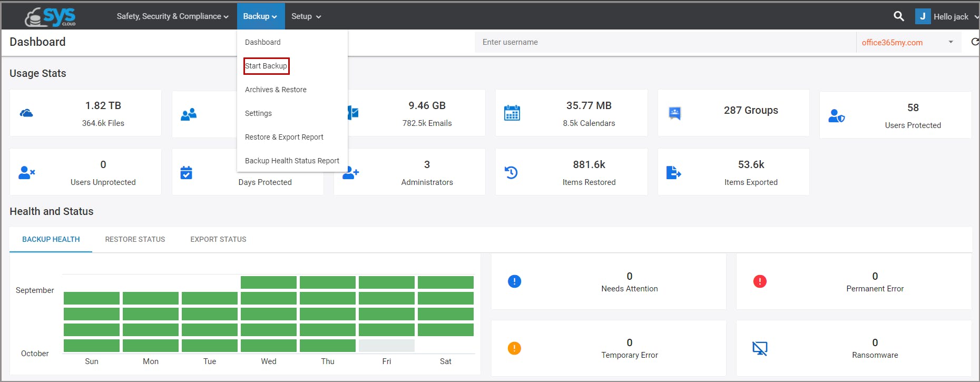Switch to RESTORE STATUS tab

[x=135, y=239]
